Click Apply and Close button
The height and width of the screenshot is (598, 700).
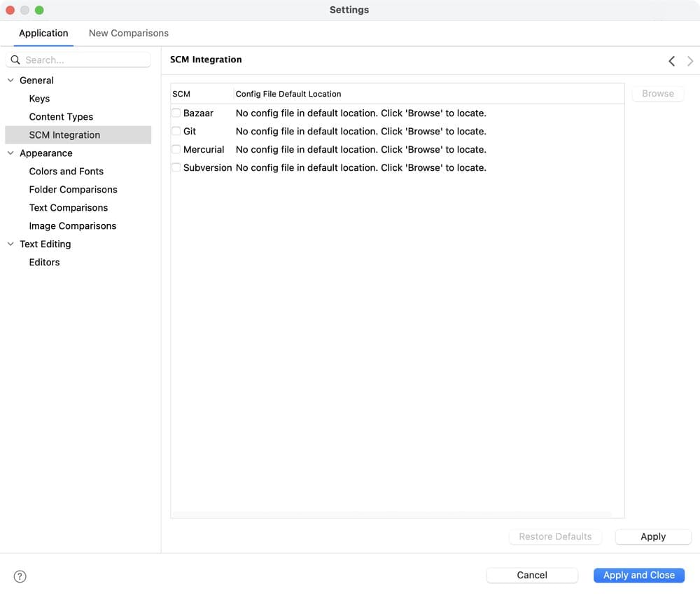[638, 575]
